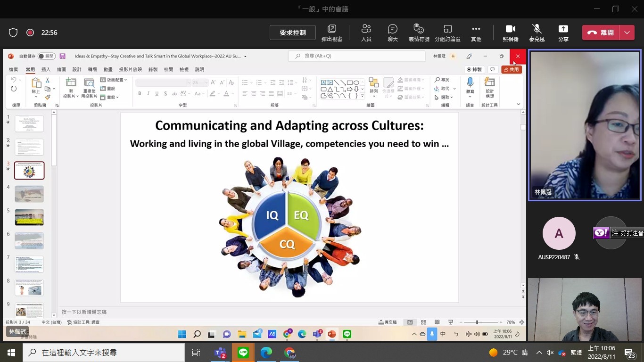
Task: Unmute the 麥克風 microphone
Action: [537, 33]
